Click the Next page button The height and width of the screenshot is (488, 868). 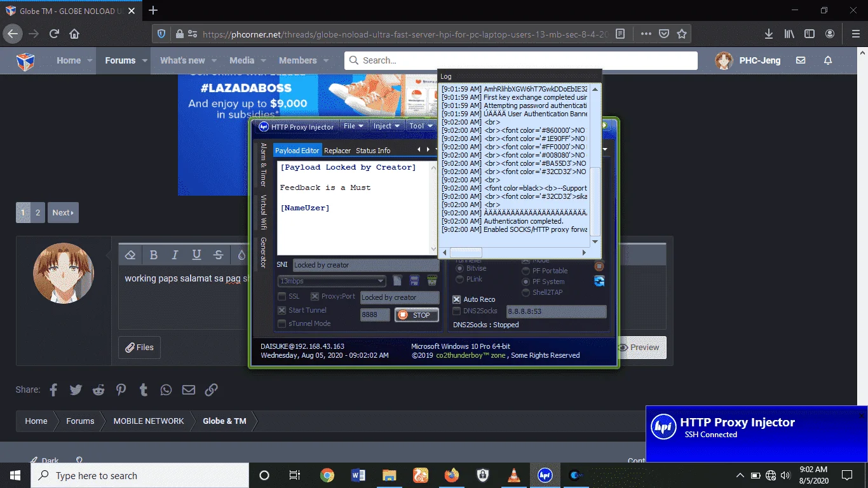pyautogui.click(x=63, y=213)
